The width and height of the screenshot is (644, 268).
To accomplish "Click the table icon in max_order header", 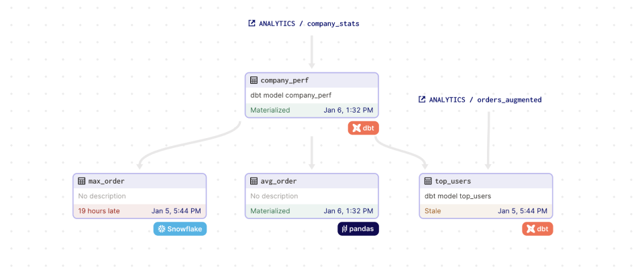I will click(x=82, y=181).
